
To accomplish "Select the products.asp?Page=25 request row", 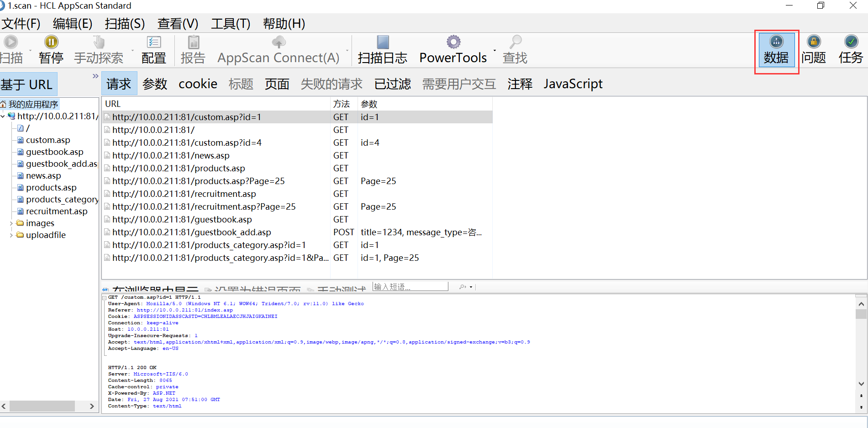I will point(297,181).
